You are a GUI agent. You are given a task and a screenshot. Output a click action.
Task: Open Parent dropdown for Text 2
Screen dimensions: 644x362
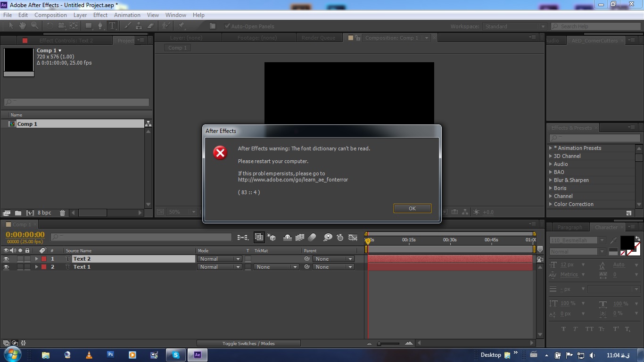(333, 259)
